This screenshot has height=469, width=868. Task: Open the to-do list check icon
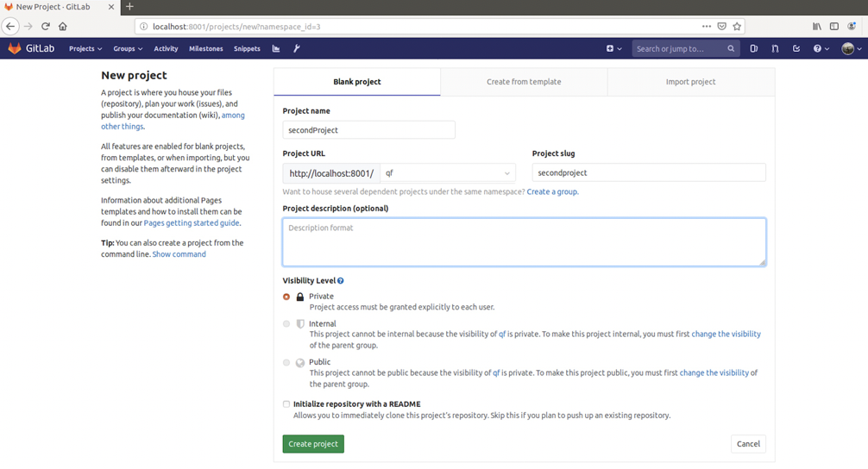pos(796,48)
